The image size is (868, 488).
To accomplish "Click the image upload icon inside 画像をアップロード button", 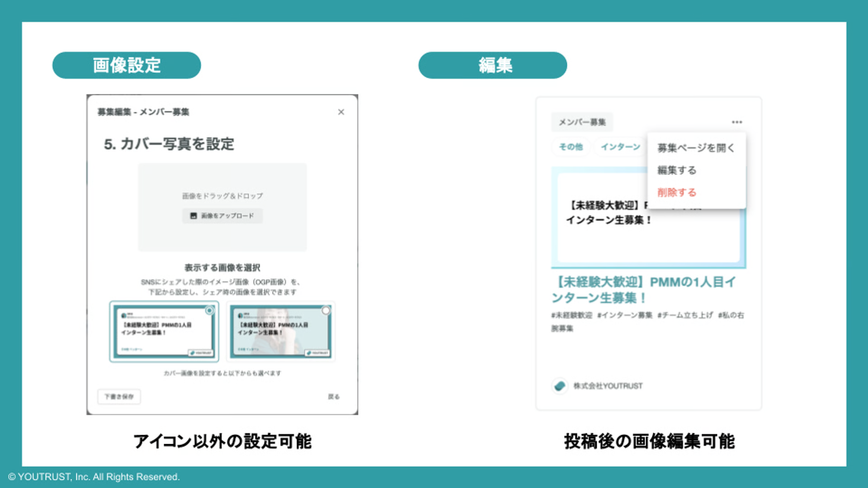I will pyautogui.click(x=193, y=216).
